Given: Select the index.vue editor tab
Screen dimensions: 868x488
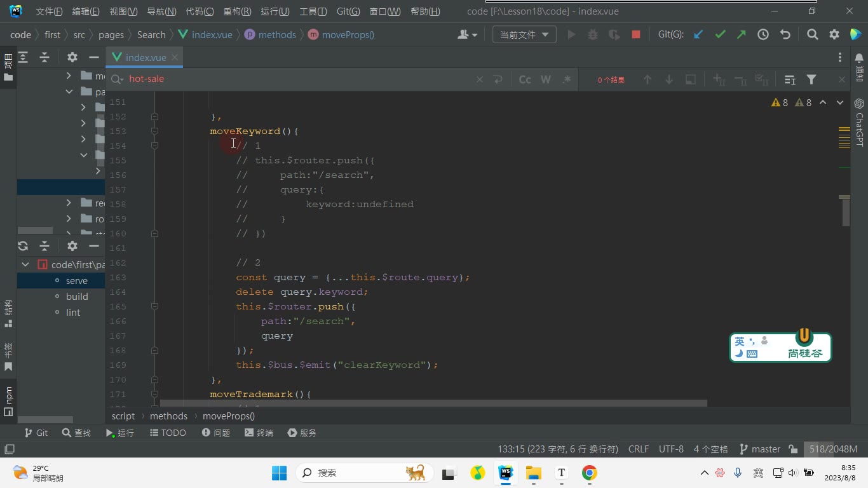Looking at the screenshot, I should [x=145, y=57].
